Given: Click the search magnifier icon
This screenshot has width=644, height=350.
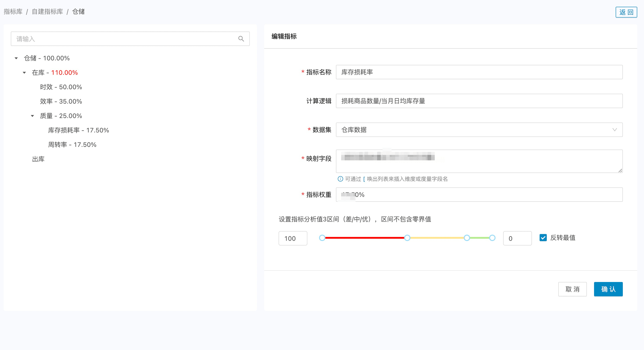Looking at the screenshot, I should pyautogui.click(x=241, y=39).
